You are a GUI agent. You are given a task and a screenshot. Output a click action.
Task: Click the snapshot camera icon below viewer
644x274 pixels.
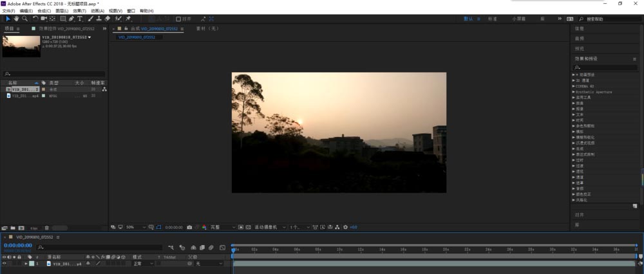(x=189, y=227)
